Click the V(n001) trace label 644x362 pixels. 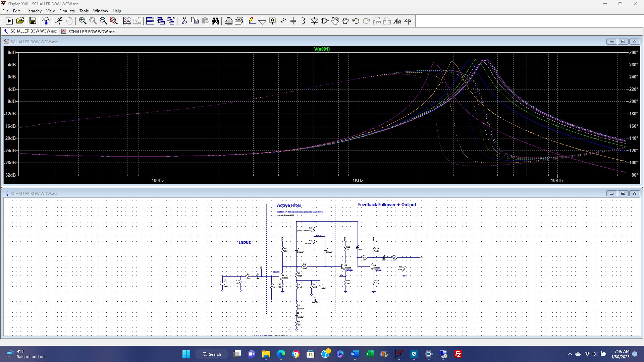[322, 49]
